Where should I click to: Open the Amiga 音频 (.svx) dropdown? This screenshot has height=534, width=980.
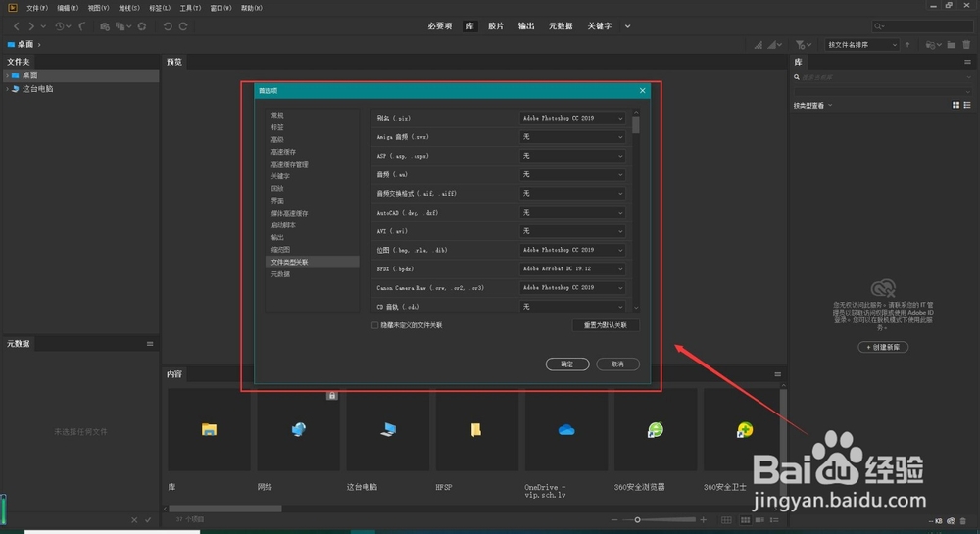pos(572,137)
